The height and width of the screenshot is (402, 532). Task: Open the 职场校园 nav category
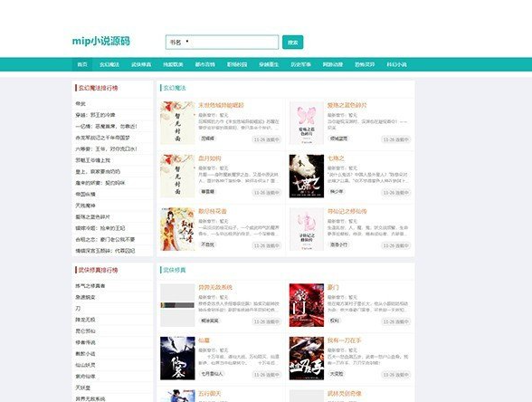pos(237,64)
